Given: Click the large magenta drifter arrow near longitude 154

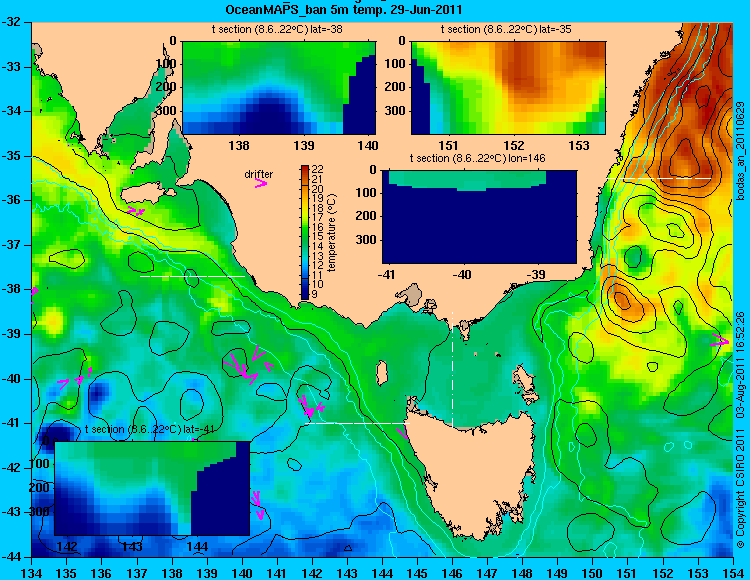Looking at the screenshot, I should (x=720, y=340).
